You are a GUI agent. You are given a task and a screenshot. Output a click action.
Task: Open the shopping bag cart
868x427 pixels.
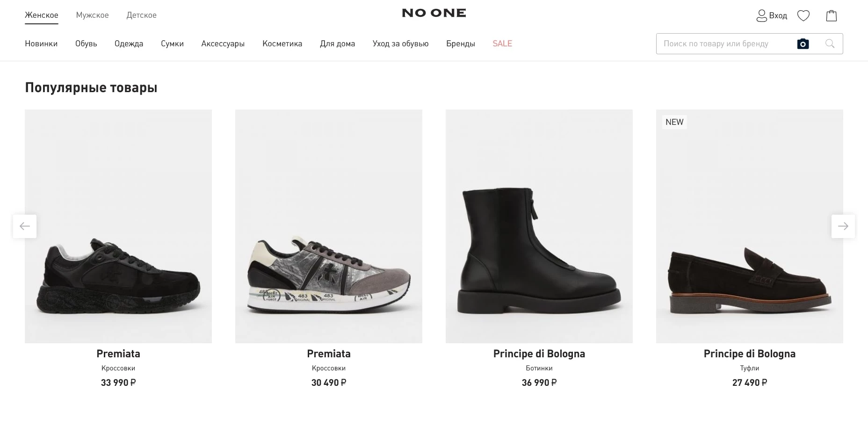pos(831,16)
